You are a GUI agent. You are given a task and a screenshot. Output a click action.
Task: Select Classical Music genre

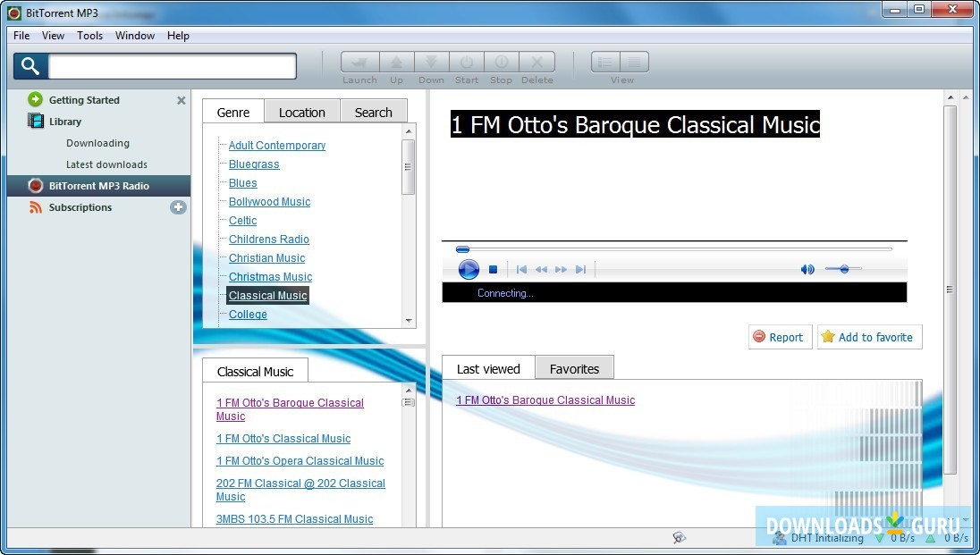pyautogui.click(x=267, y=296)
